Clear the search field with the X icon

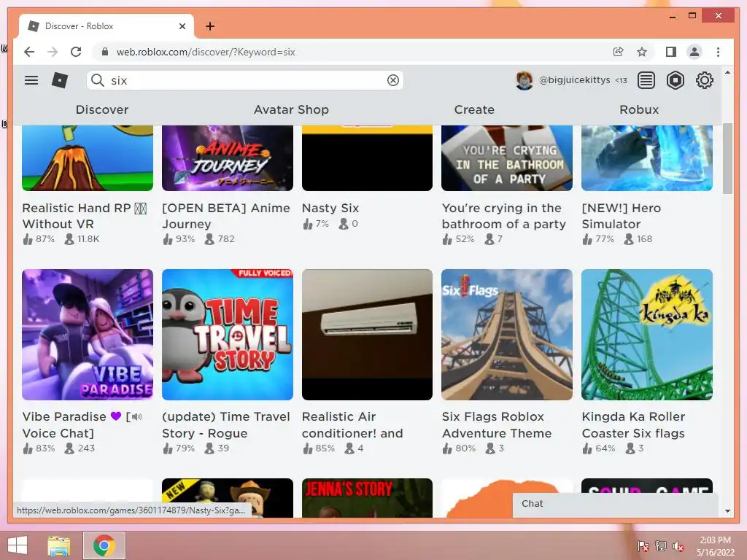click(x=393, y=80)
